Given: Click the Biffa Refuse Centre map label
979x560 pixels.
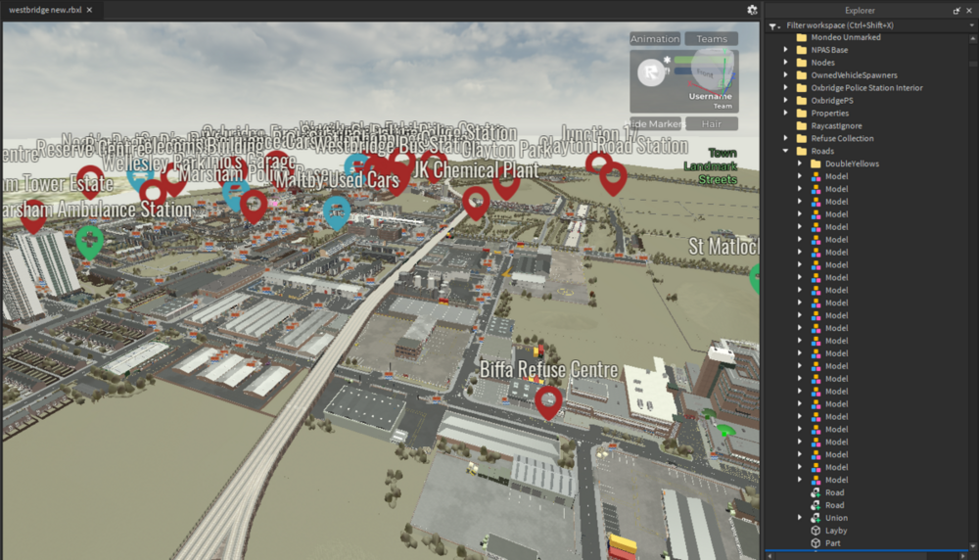Looking at the screenshot, I should point(548,370).
